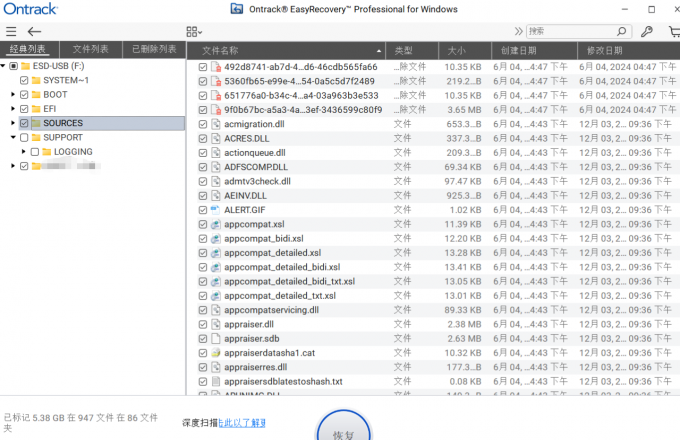Viewport: 680px width, 440px height.
Task: Open the view mode grid dropdown
Action: click(194, 32)
